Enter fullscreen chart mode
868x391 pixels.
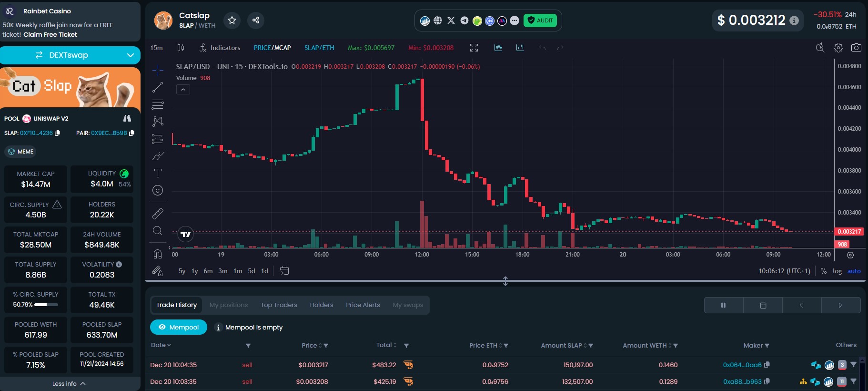click(474, 48)
